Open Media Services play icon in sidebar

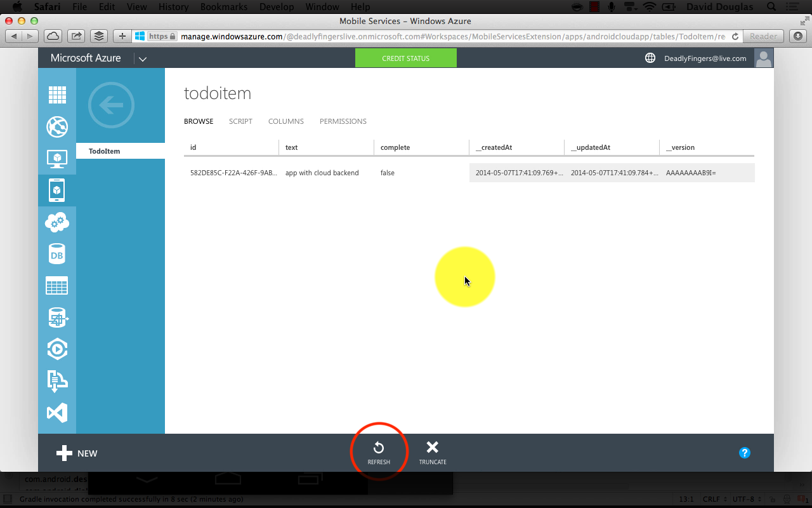click(x=57, y=349)
